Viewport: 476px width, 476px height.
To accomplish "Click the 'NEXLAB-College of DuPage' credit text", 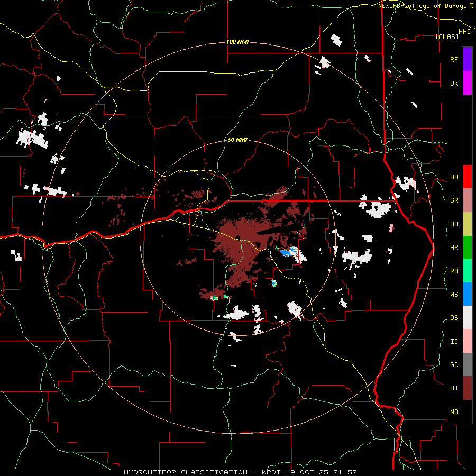I will coord(422,6).
